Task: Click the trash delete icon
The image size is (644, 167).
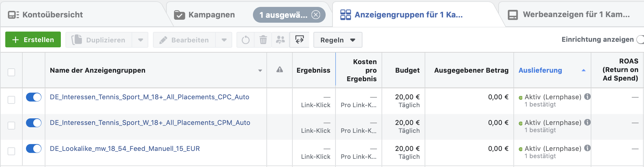Action: coord(263,40)
